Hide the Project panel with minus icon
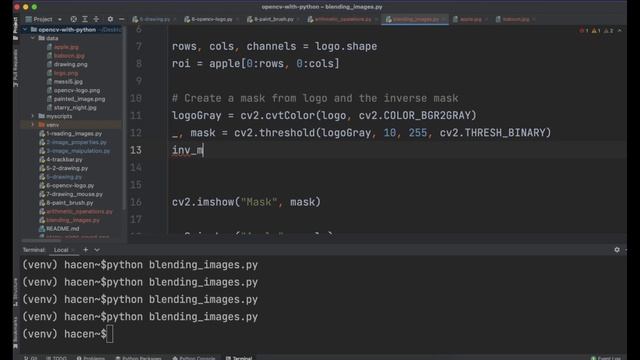This screenshot has width=640, height=360. click(122, 19)
